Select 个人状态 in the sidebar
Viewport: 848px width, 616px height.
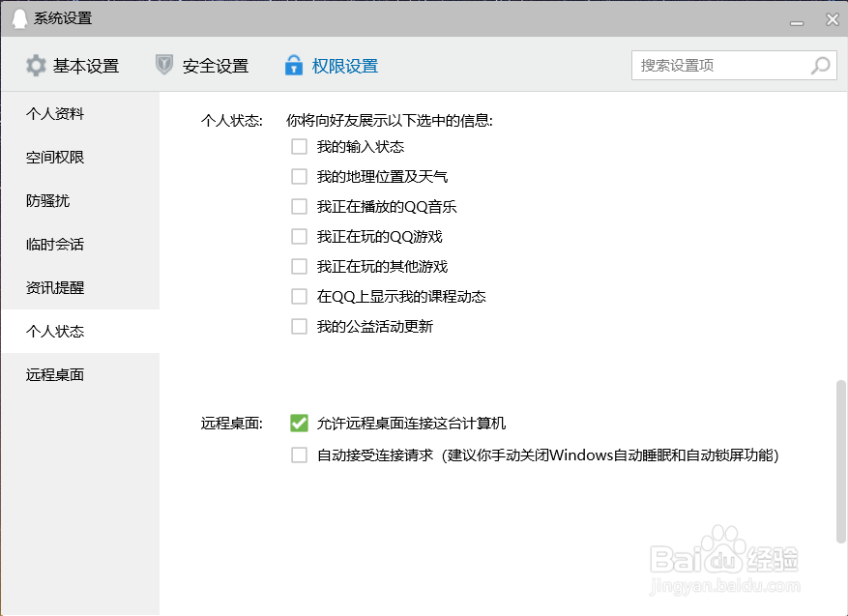[x=80, y=331]
